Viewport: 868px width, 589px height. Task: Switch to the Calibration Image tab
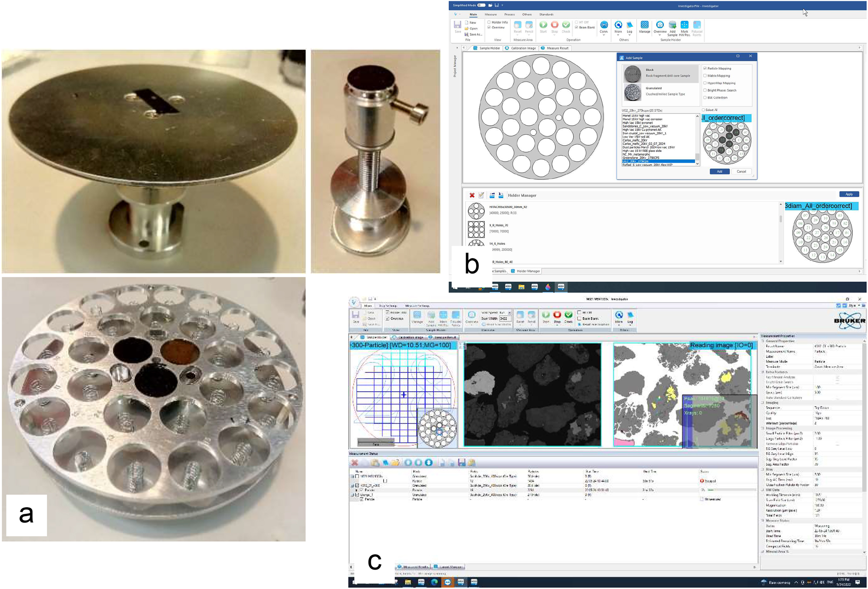coord(523,48)
